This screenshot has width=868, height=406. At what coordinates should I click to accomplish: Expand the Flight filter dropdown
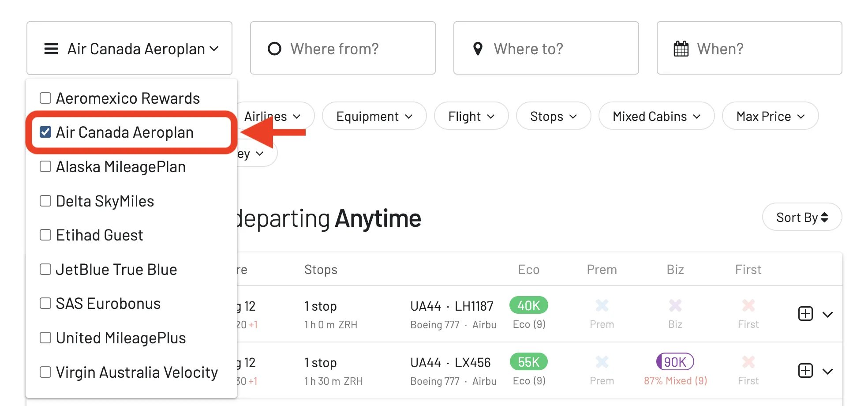471,116
